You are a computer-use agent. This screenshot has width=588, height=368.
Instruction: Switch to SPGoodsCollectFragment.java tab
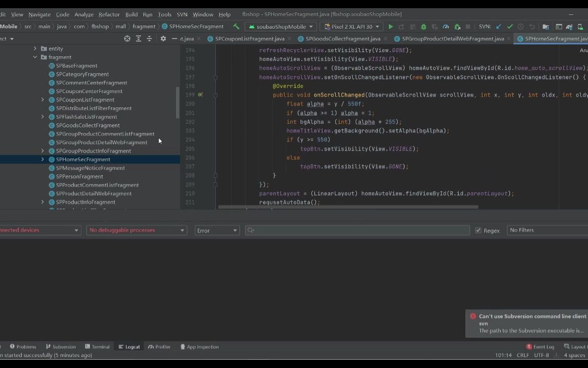[343, 39]
